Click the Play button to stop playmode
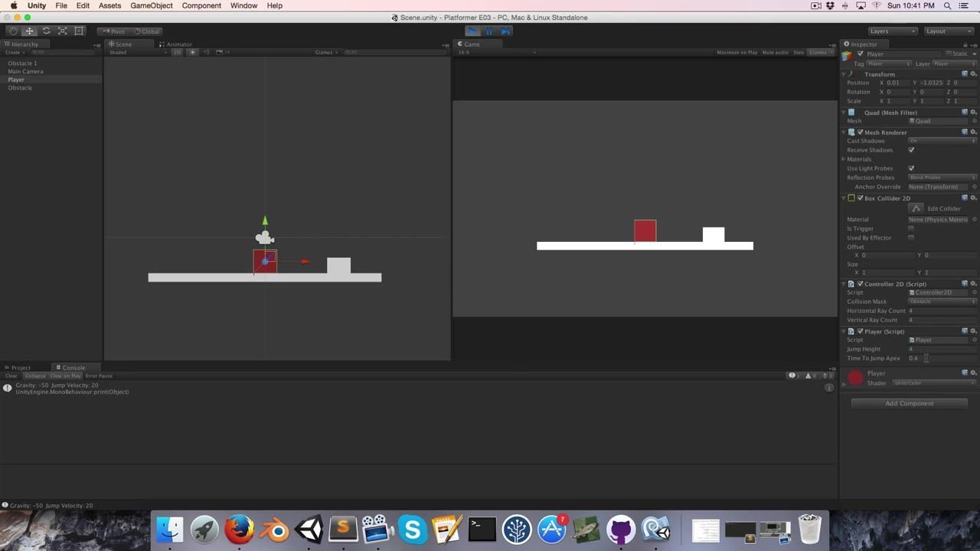Image resolution: width=980 pixels, height=551 pixels. (x=472, y=31)
